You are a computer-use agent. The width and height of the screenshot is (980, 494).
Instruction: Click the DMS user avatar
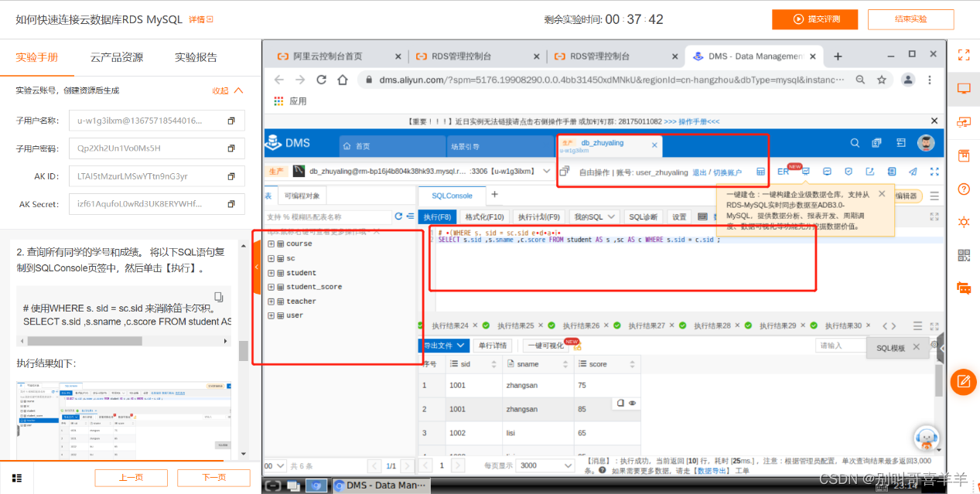925,143
